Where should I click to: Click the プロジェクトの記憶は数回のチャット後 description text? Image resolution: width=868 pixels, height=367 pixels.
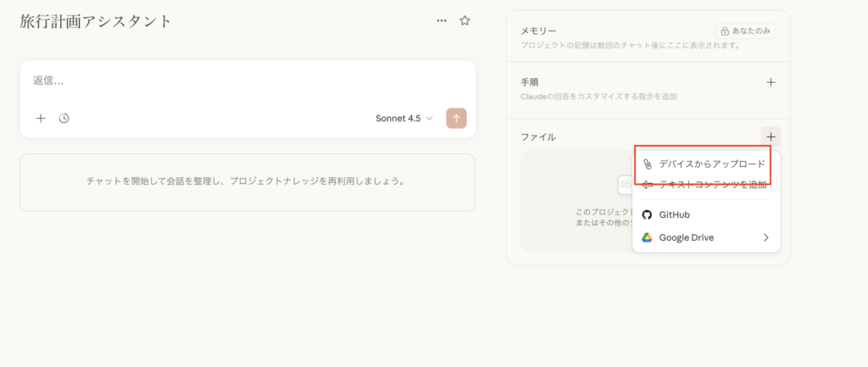[x=631, y=46]
